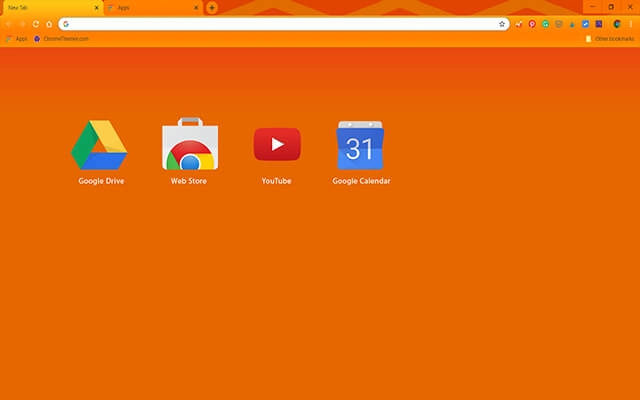This screenshot has width=640, height=400.
Task: Open the Google Drive app
Action: [99, 144]
